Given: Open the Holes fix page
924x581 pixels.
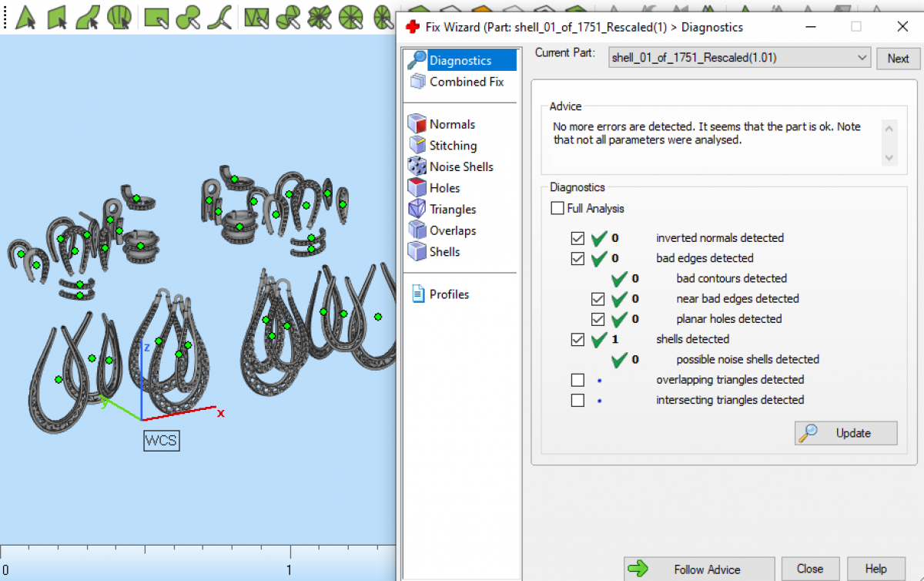Looking at the screenshot, I should coord(444,188).
